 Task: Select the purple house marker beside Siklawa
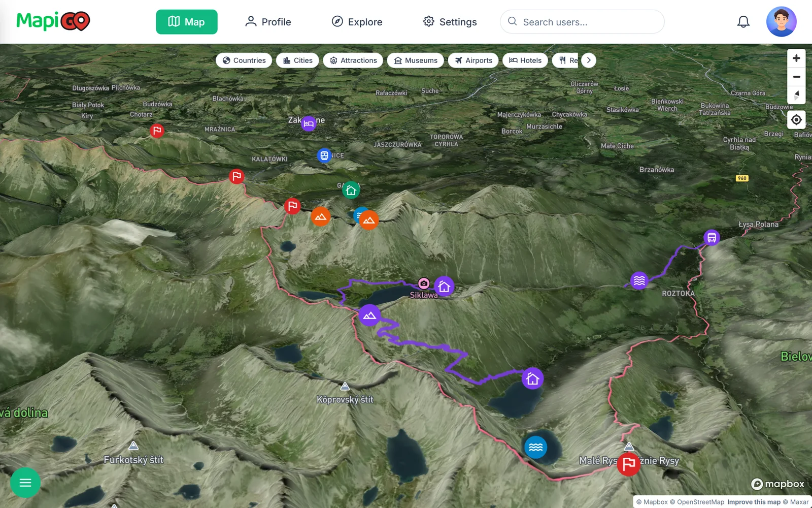[x=444, y=287]
